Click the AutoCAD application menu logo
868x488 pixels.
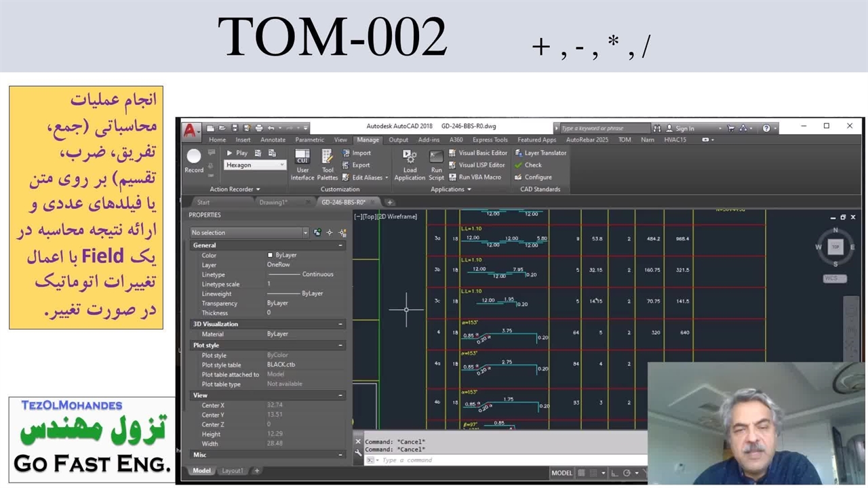click(x=191, y=129)
